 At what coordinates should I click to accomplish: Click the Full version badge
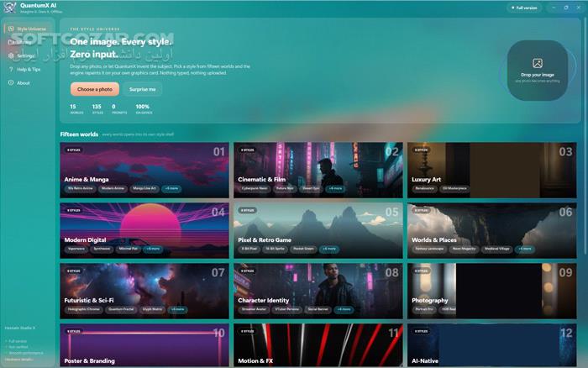(525, 8)
